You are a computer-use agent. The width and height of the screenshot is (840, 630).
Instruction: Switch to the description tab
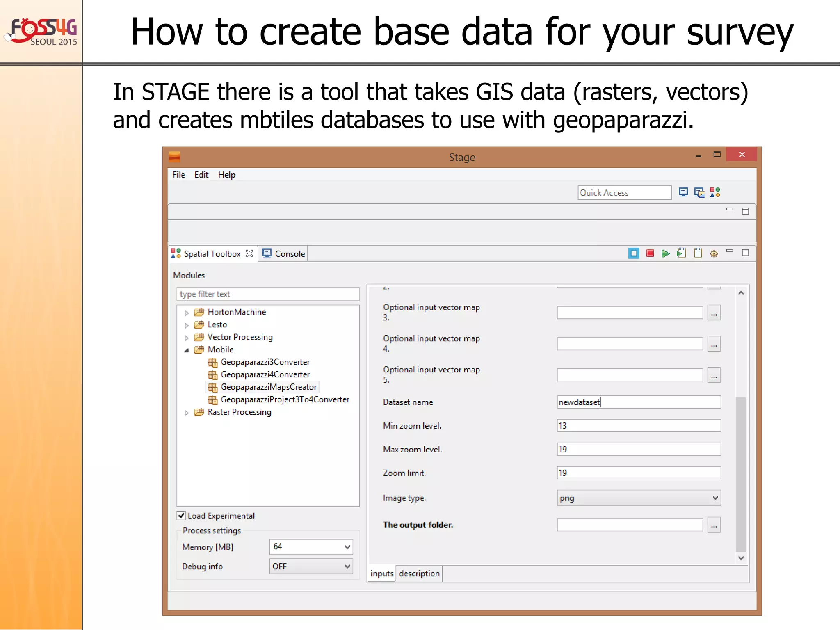(x=419, y=573)
